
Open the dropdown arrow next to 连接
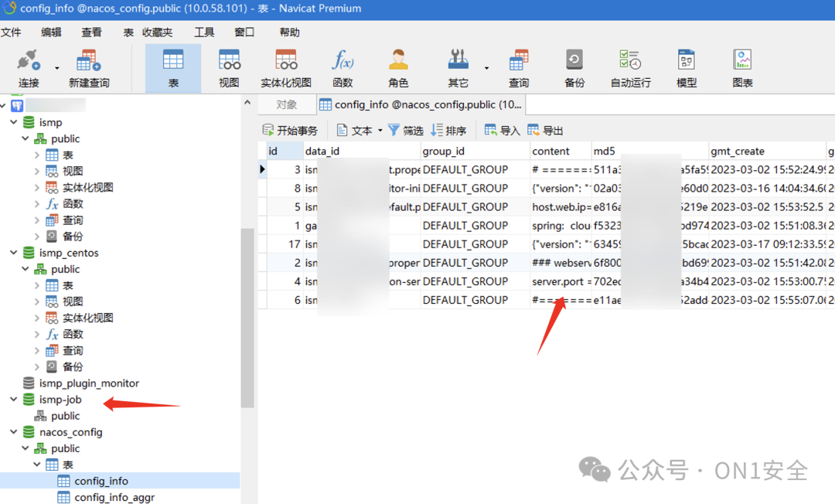pyautogui.click(x=57, y=68)
